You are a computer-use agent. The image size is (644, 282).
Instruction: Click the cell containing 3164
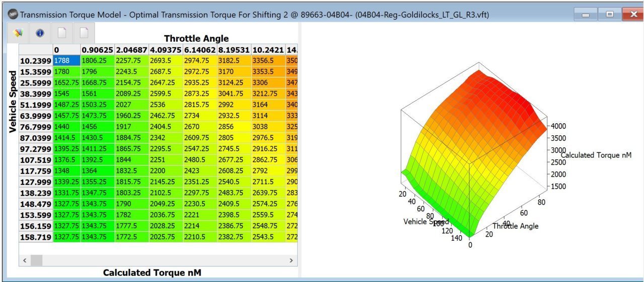click(x=268, y=105)
